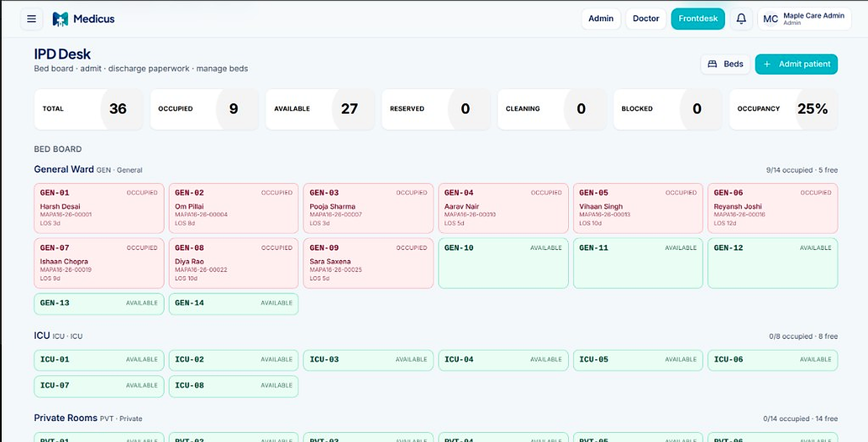Open bed GEN-06 Reyansh Joshi
Viewport: 868px width, 442px height.
tap(773, 208)
